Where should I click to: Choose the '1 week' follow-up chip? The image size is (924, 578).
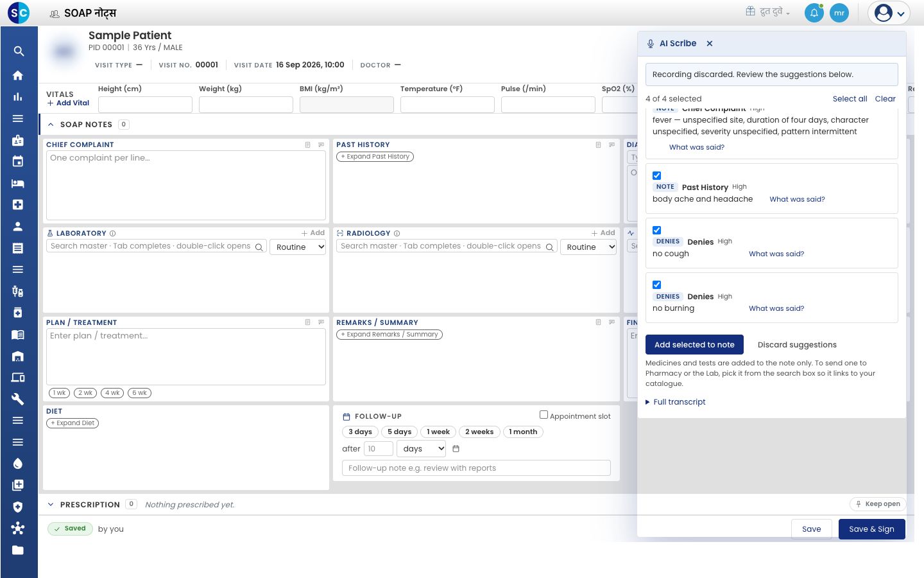point(438,432)
